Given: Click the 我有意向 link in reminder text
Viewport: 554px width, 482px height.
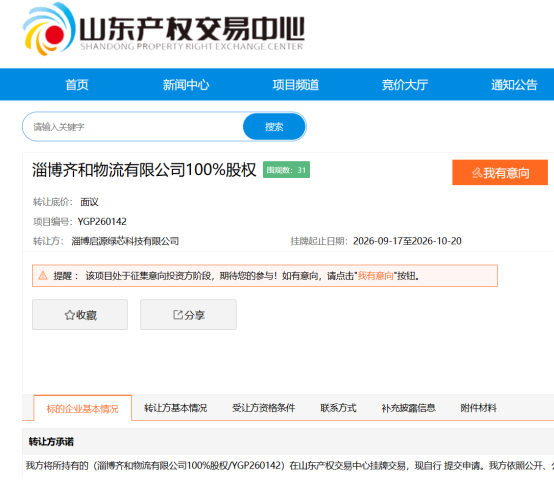Looking at the screenshot, I should [x=376, y=276].
